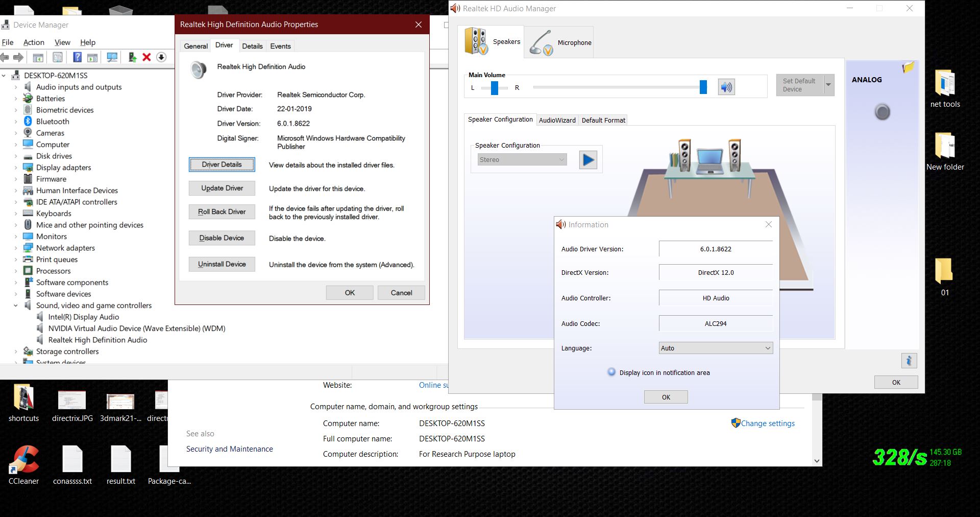Screen dimensions: 980x517
Task: Collapse the DESKTOP-620M1SS root node
Action: 4,76
